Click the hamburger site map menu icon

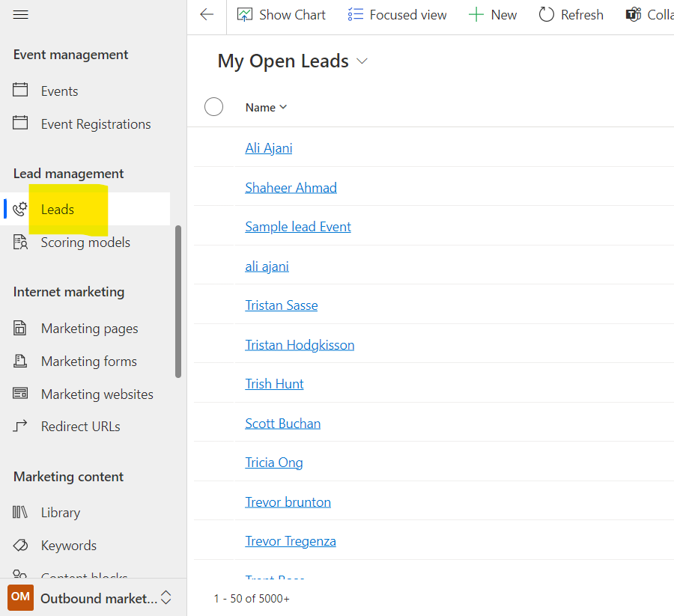[21, 15]
